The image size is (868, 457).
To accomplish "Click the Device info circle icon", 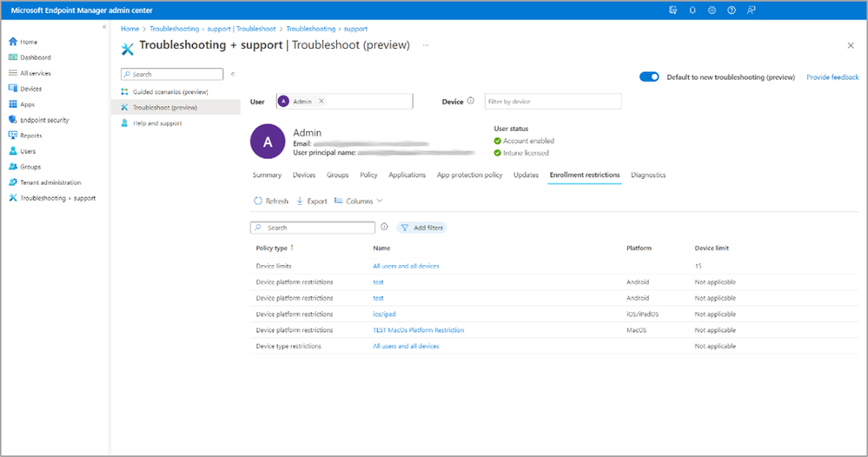I will pyautogui.click(x=471, y=101).
